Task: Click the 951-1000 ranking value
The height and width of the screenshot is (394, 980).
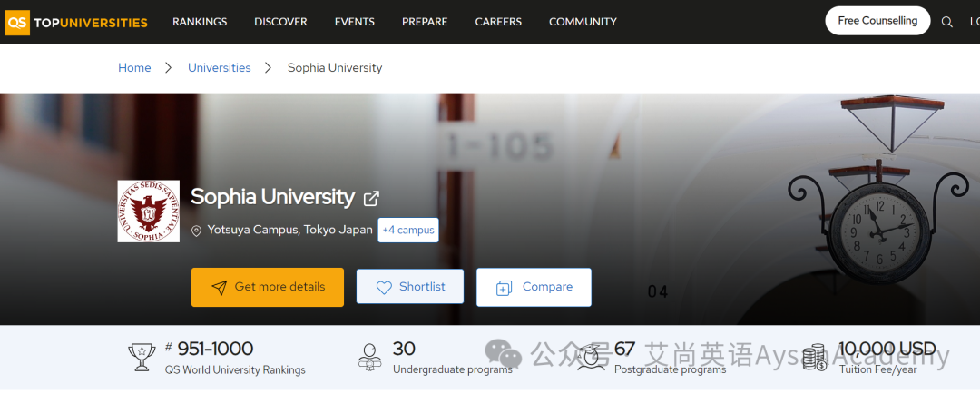Action: tap(215, 349)
